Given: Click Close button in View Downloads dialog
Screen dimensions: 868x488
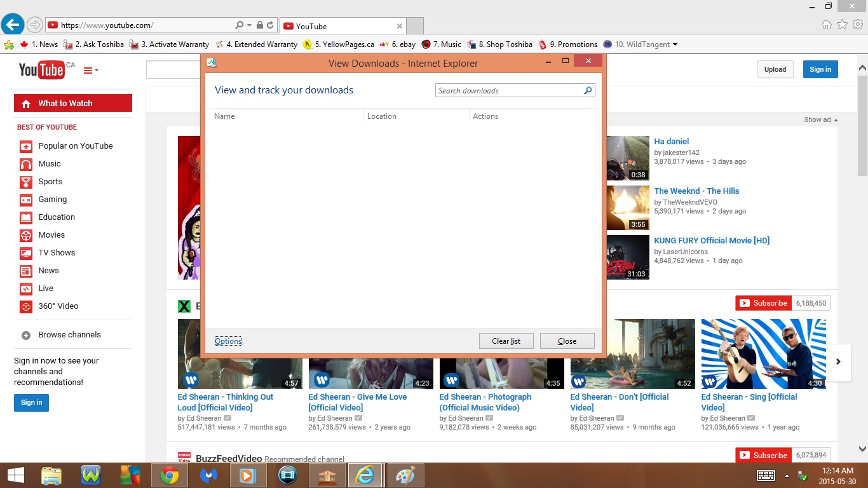Looking at the screenshot, I should click(567, 341).
